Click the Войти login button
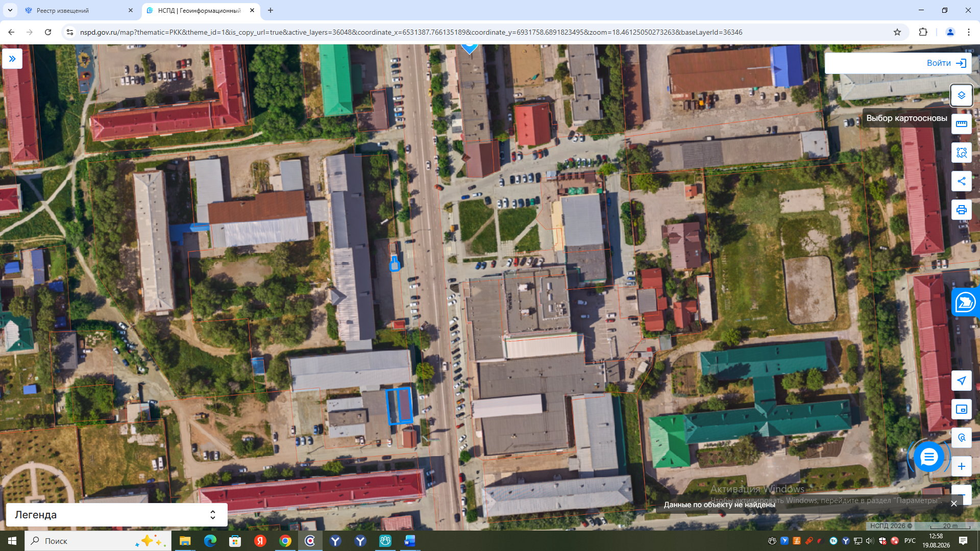The height and width of the screenshot is (551, 980). [x=946, y=63]
